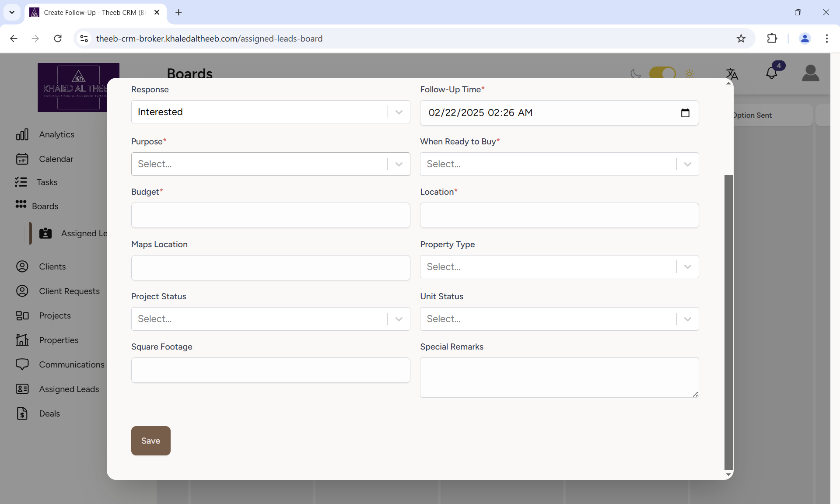The height and width of the screenshot is (504, 840).
Task: Click the Deals document icon in sidebar
Action: (22, 413)
